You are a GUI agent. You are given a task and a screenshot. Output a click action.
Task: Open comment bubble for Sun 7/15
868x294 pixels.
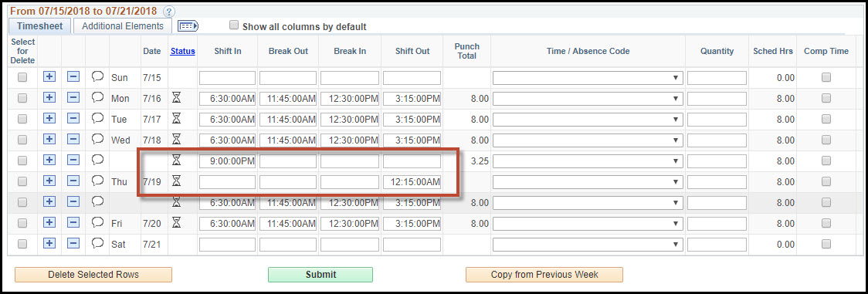click(97, 77)
